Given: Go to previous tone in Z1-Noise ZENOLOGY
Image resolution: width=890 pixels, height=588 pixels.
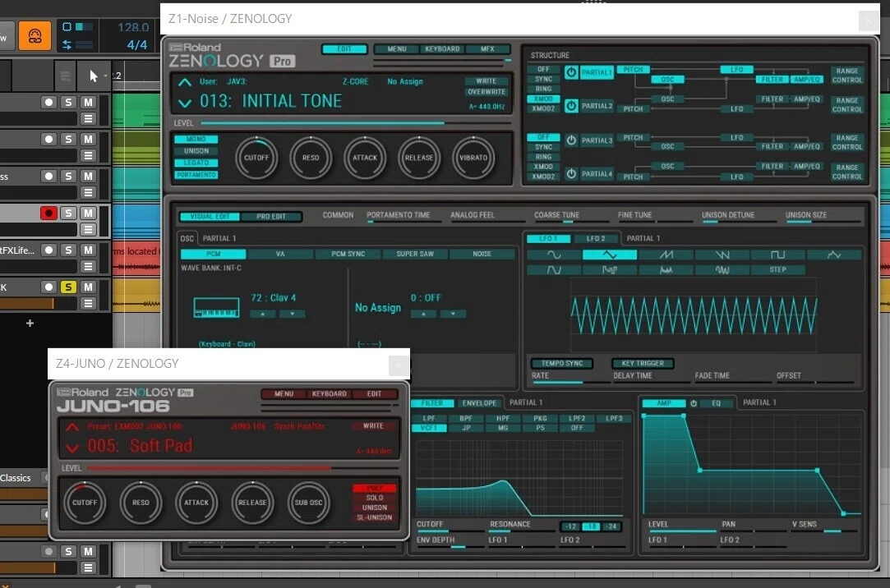Looking at the screenshot, I should point(184,83).
